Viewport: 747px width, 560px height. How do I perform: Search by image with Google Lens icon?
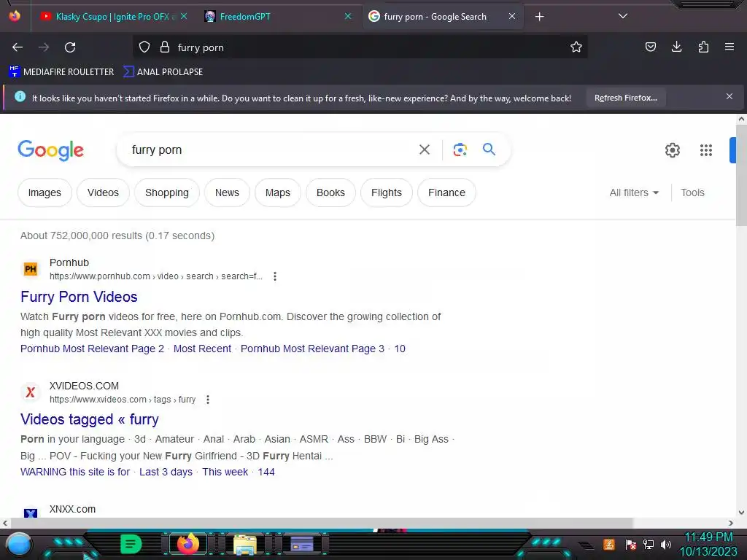pos(460,149)
